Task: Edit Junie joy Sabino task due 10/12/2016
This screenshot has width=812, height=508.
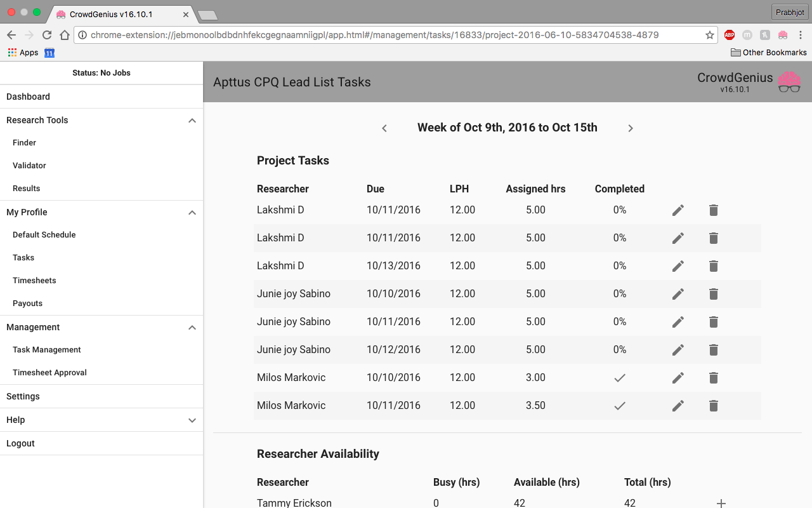Action: point(678,350)
